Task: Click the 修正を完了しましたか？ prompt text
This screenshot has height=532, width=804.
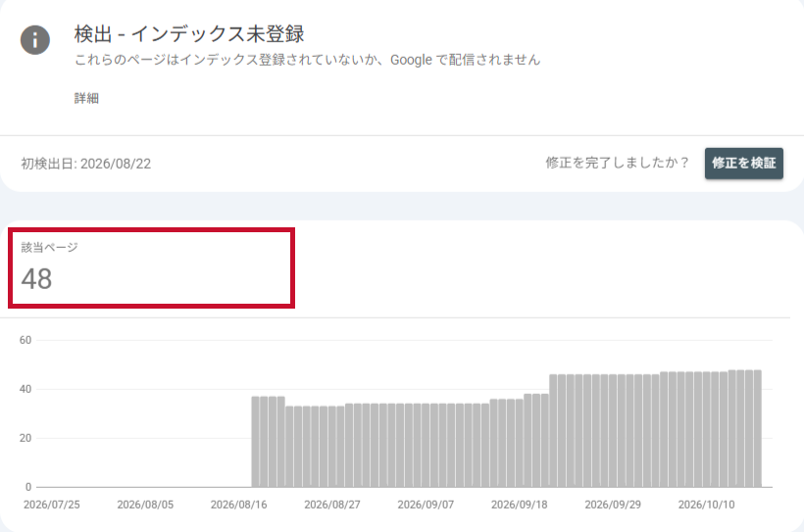Action: click(618, 163)
